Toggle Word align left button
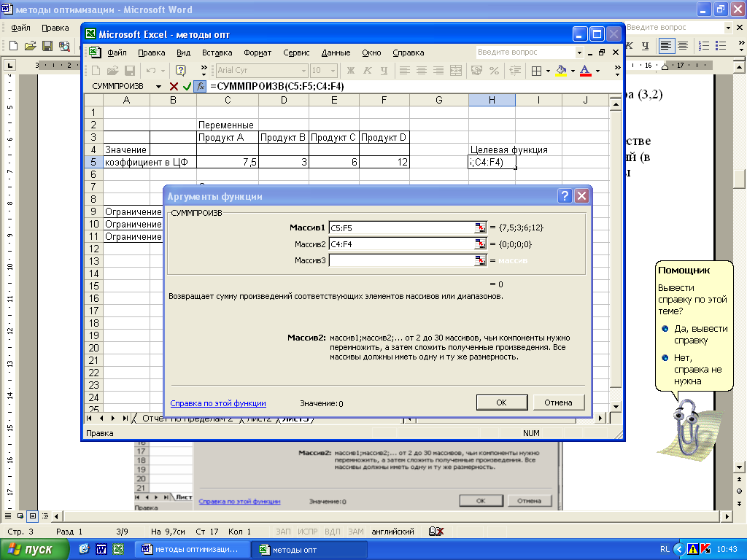 [666, 46]
